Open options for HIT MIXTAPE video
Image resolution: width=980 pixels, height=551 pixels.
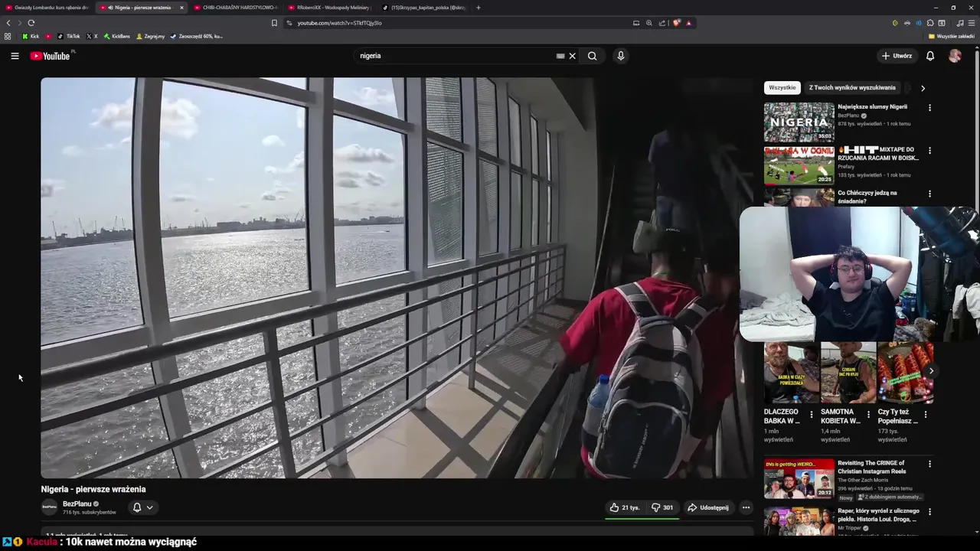(x=930, y=151)
